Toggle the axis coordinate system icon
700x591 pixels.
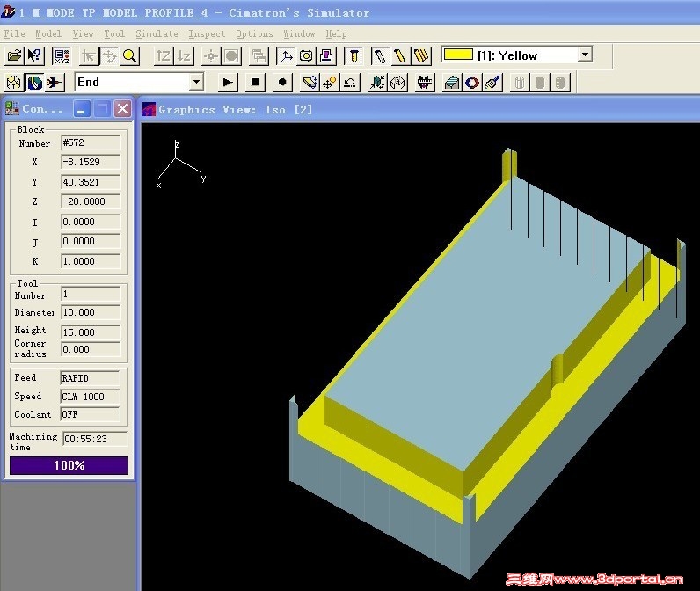(285, 55)
